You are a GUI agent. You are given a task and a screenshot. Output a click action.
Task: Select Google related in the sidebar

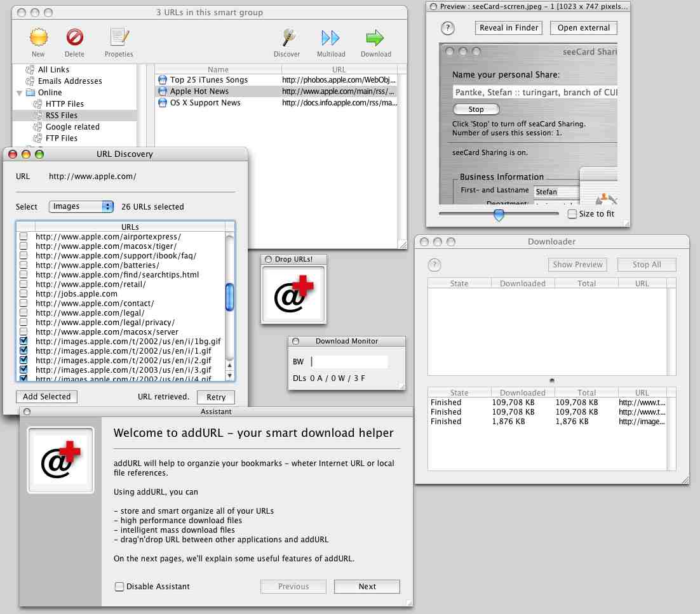click(72, 127)
